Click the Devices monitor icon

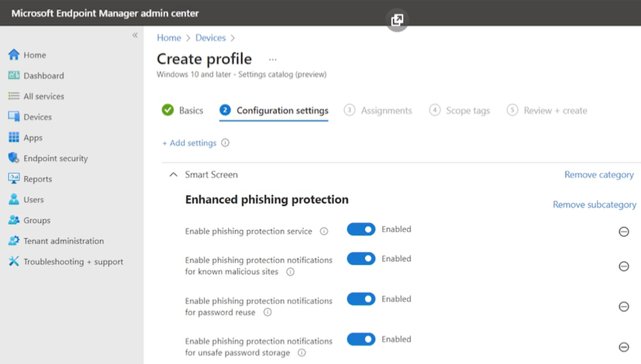click(13, 116)
